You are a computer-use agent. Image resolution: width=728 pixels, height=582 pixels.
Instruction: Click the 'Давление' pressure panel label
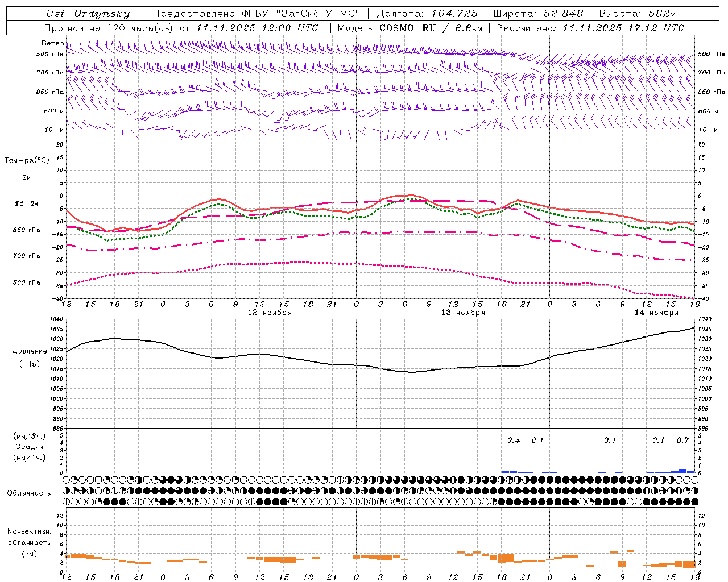pos(30,351)
